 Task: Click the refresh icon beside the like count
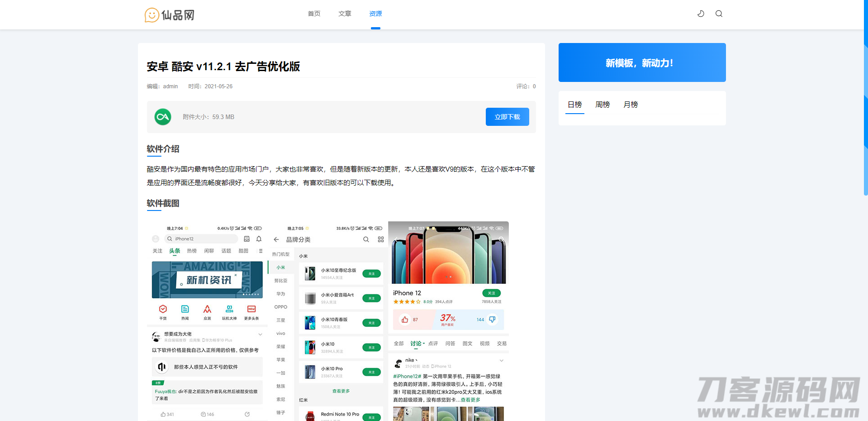coord(247,414)
